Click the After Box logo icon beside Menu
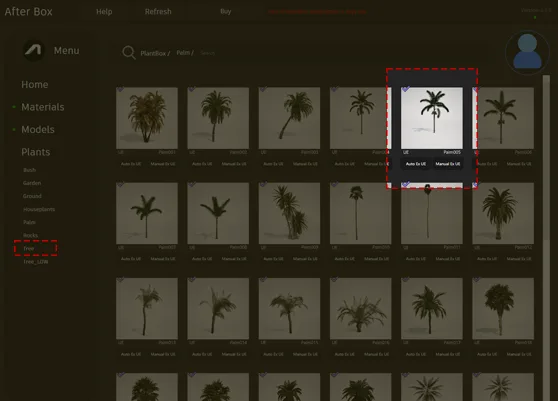558x401 pixels. click(x=33, y=51)
